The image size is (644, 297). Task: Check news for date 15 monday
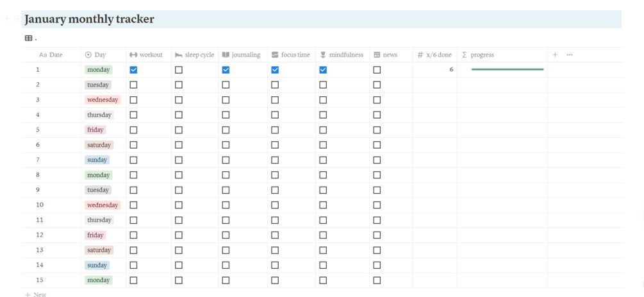[377, 280]
